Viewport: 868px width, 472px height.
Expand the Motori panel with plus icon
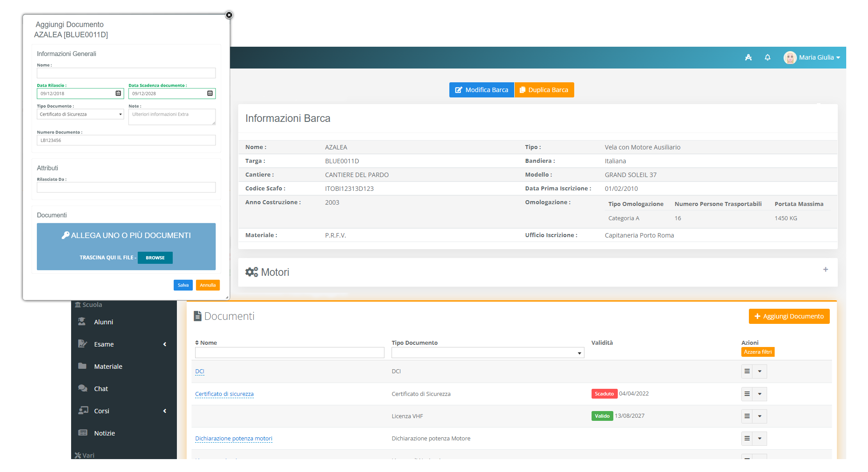(x=826, y=270)
